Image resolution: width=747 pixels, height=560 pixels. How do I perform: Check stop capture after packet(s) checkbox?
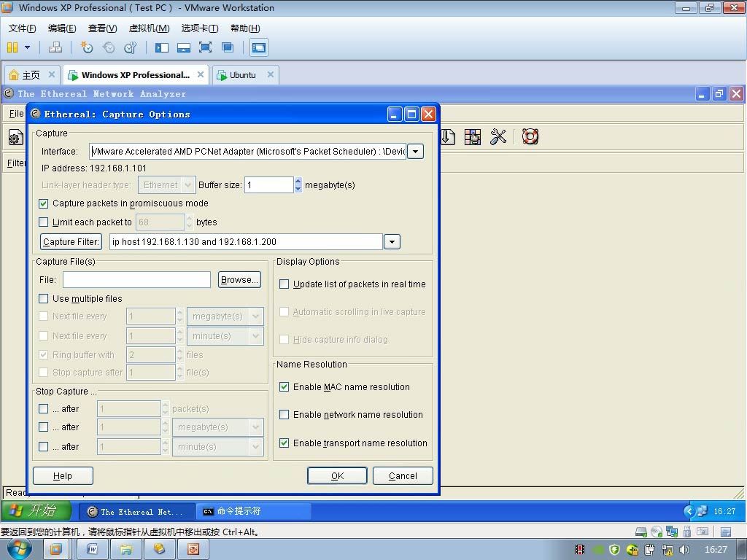pos(43,408)
